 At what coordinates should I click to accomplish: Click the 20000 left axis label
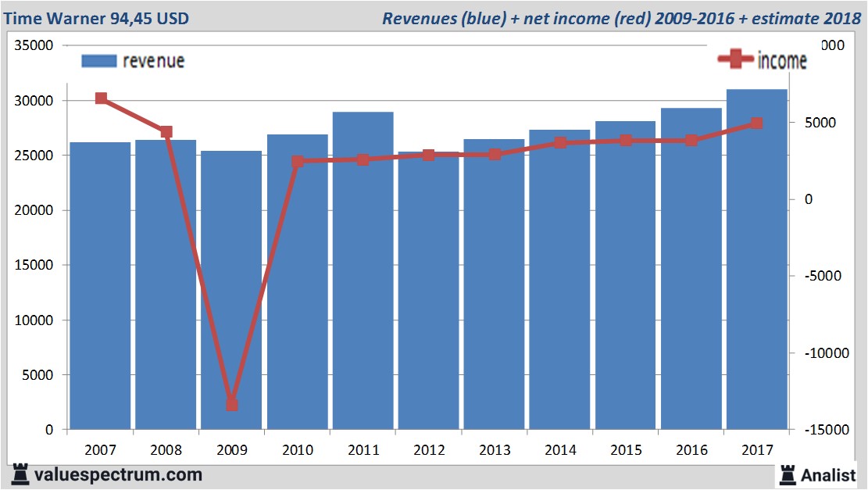pyautogui.click(x=34, y=210)
